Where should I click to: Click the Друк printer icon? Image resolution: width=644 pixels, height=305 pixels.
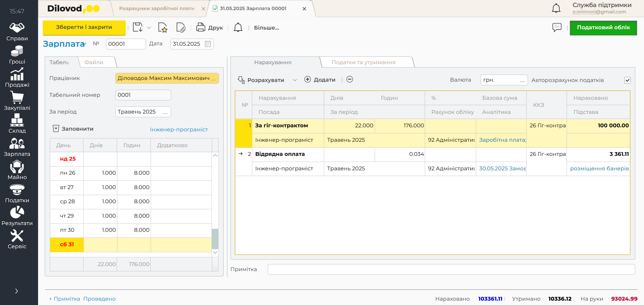pyautogui.click(x=201, y=28)
